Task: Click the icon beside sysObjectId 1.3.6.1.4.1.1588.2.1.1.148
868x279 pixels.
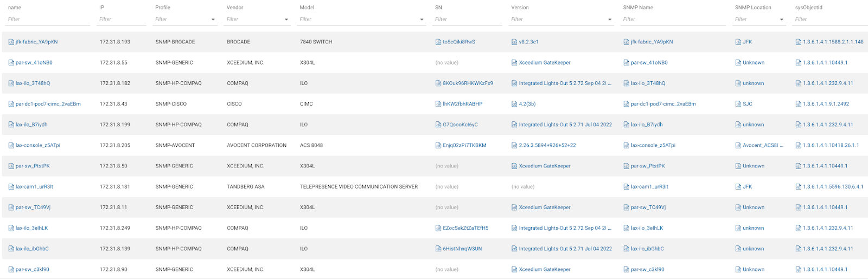Action: pyautogui.click(x=799, y=42)
